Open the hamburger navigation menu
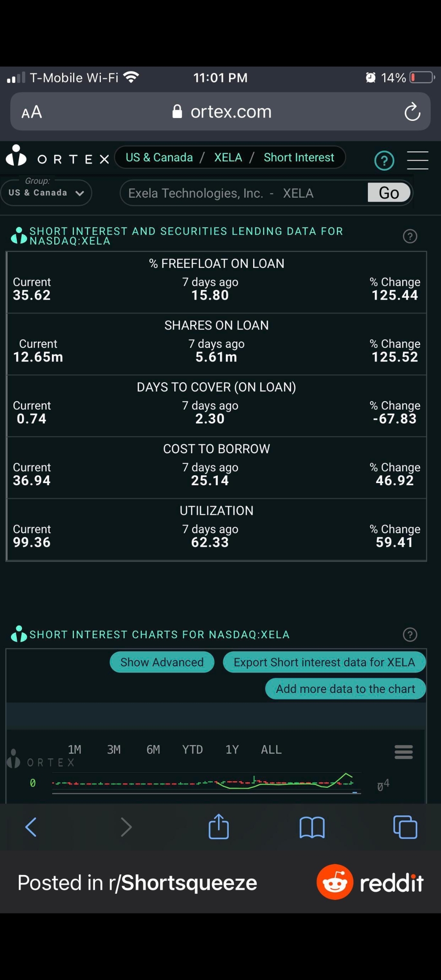Viewport: 441px width, 980px height. pos(417,160)
